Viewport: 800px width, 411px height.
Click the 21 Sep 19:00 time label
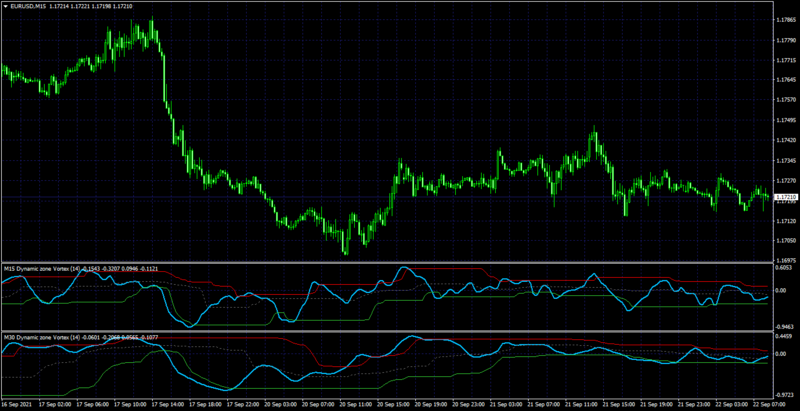click(658, 403)
